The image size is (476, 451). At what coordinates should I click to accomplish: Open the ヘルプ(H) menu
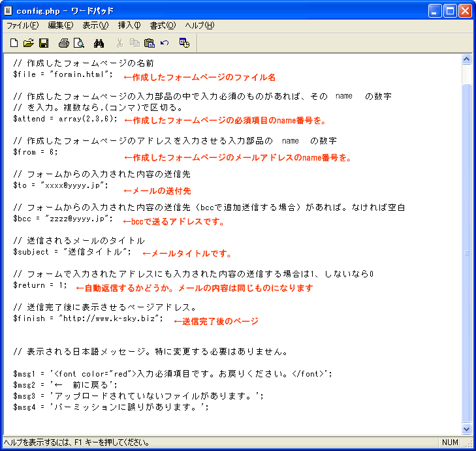pyautogui.click(x=200, y=25)
